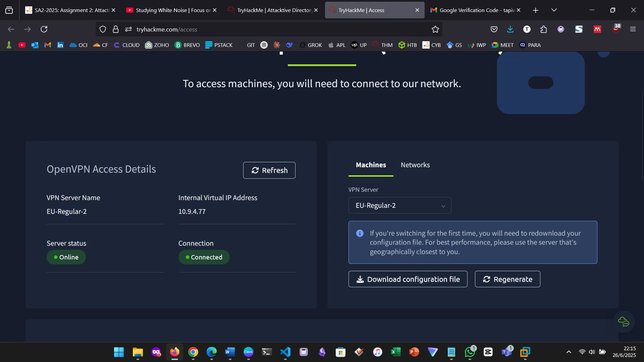Image resolution: width=644 pixels, height=362 pixels.
Task: Open the ZOHO bookmark
Action: tap(157, 45)
